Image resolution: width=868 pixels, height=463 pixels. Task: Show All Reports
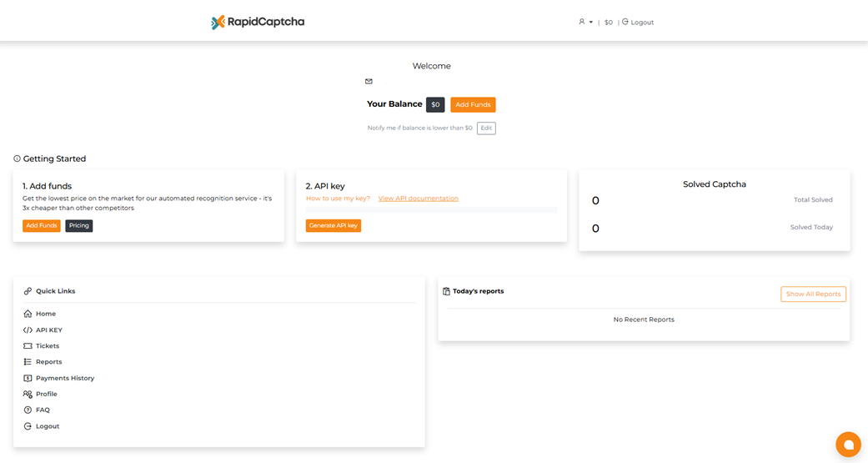click(813, 294)
